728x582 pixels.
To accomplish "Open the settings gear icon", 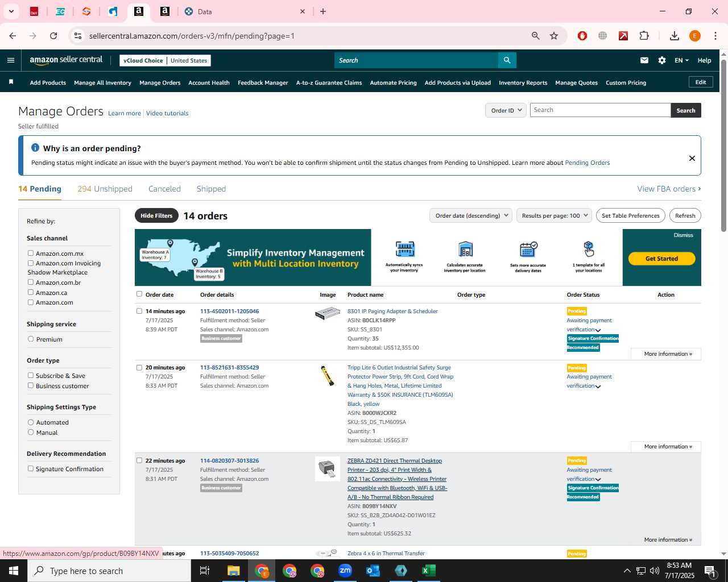I will point(662,60).
